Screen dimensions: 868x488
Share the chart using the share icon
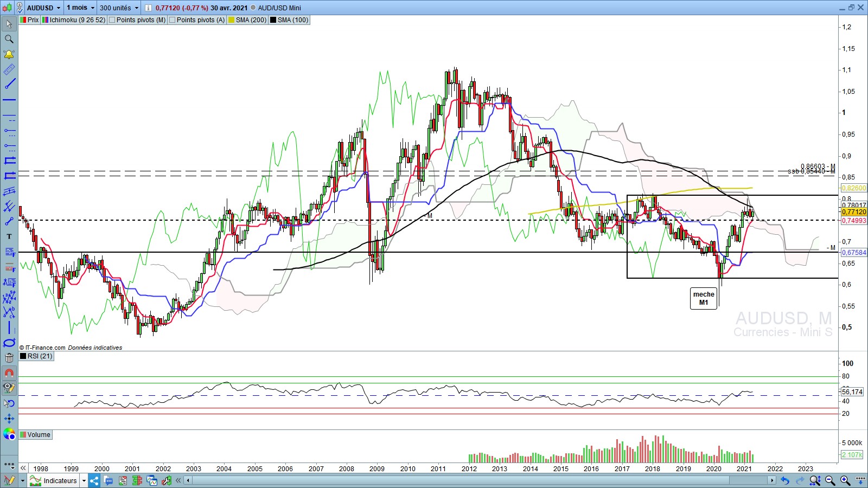pyautogui.click(x=94, y=480)
